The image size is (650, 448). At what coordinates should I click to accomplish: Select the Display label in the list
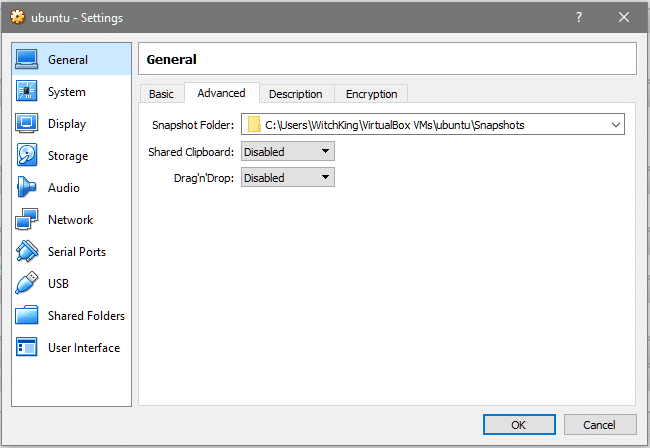click(67, 124)
